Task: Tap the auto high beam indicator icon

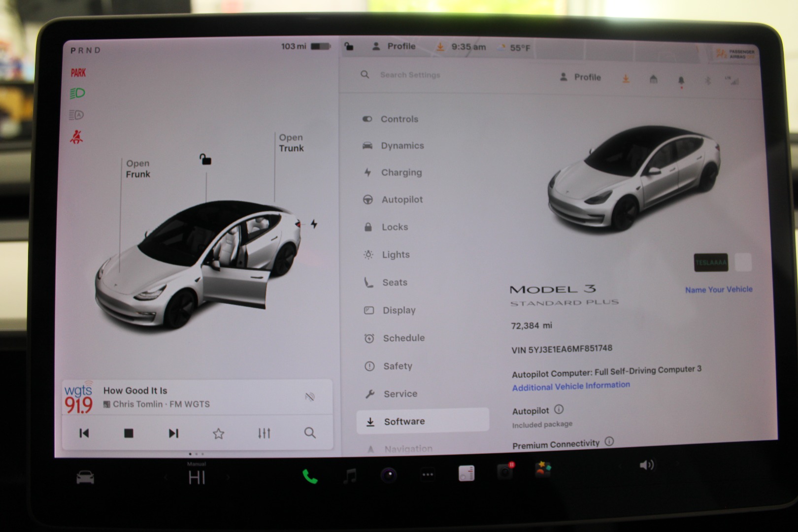Action: pos(76,115)
